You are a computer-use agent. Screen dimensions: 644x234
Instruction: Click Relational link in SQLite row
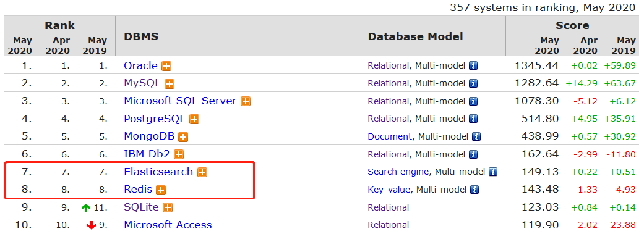click(x=389, y=207)
